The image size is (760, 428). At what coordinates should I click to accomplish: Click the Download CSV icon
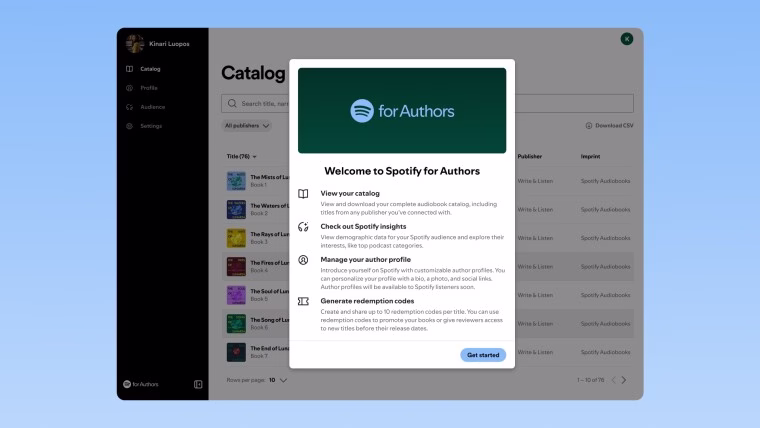[x=588, y=126]
